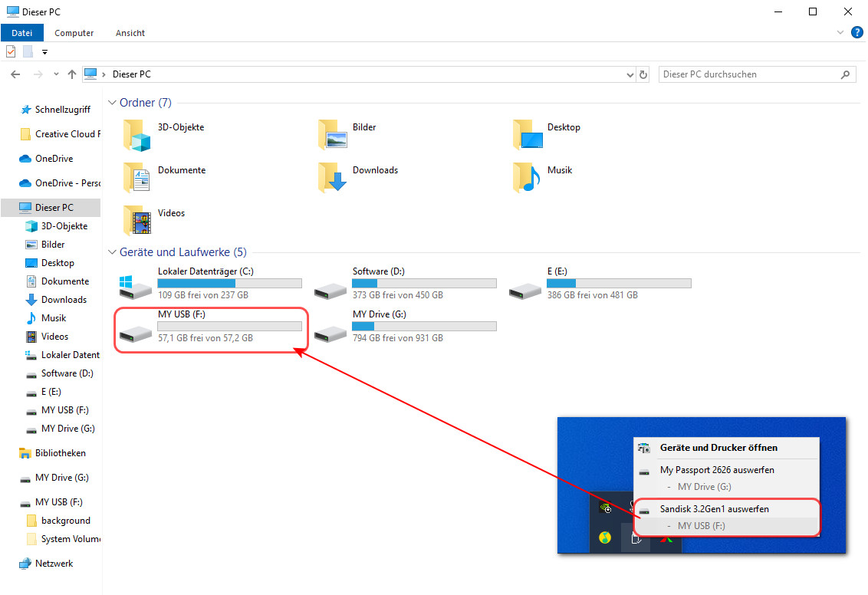Open the Datei ribbon tab
Image resolution: width=868 pixels, height=595 pixels.
pos(22,33)
